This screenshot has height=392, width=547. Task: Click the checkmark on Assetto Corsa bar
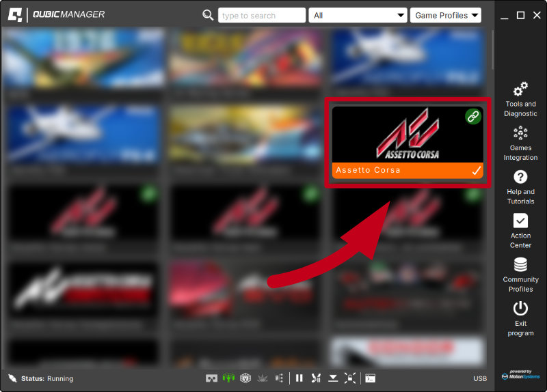tap(476, 170)
